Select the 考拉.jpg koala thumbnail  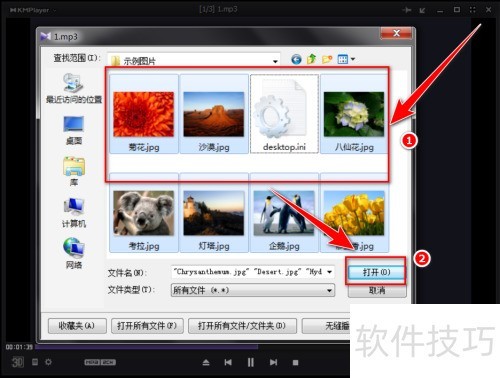[144, 213]
